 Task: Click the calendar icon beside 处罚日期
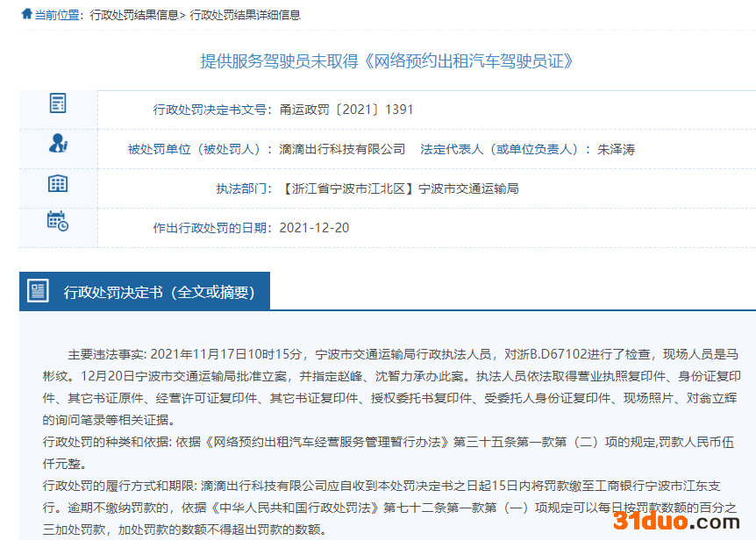(x=58, y=221)
